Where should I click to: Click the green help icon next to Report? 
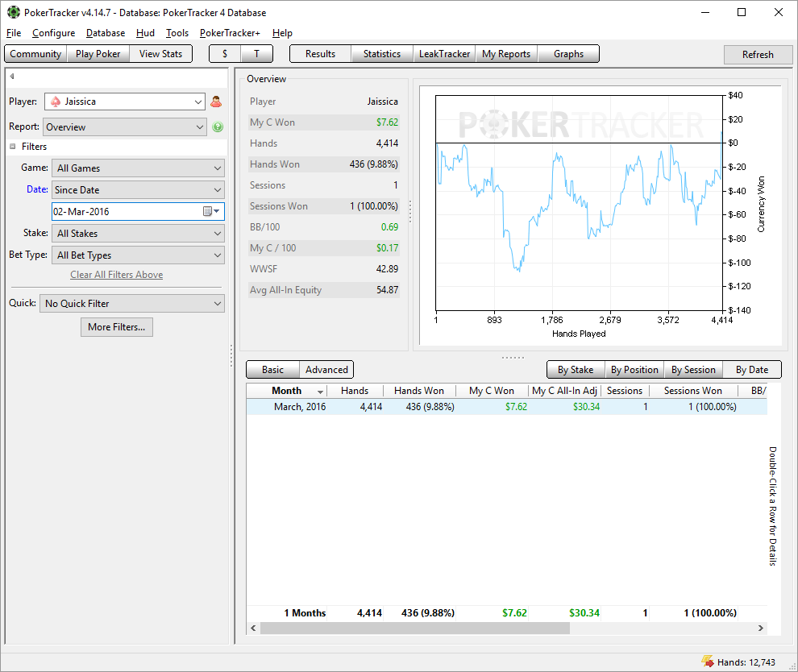coord(218,127)
